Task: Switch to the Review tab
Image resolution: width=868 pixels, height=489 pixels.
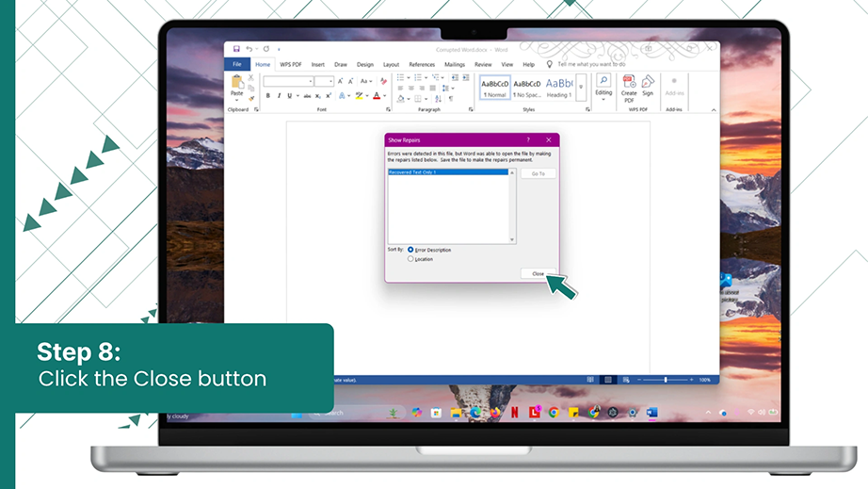Action: click(483, 65)
